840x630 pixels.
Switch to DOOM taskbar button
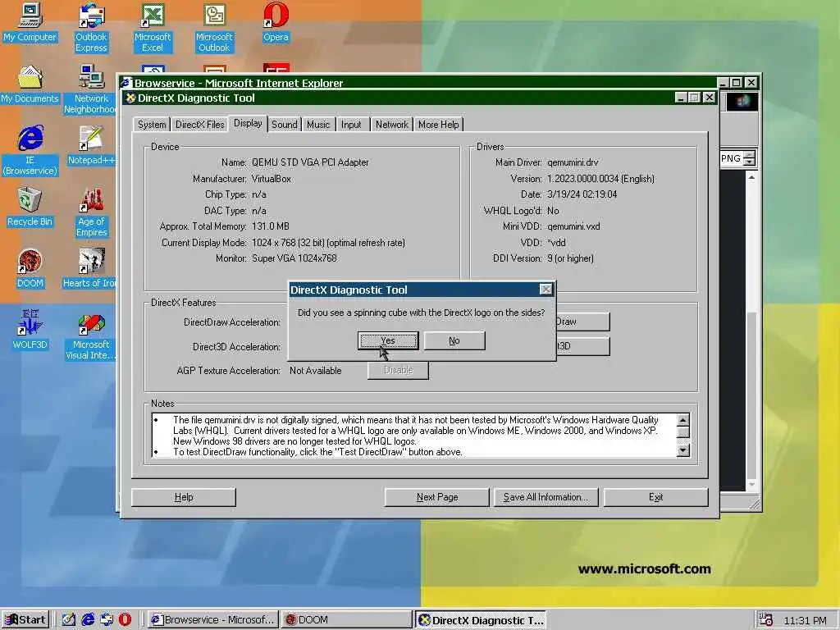[346, 620]
